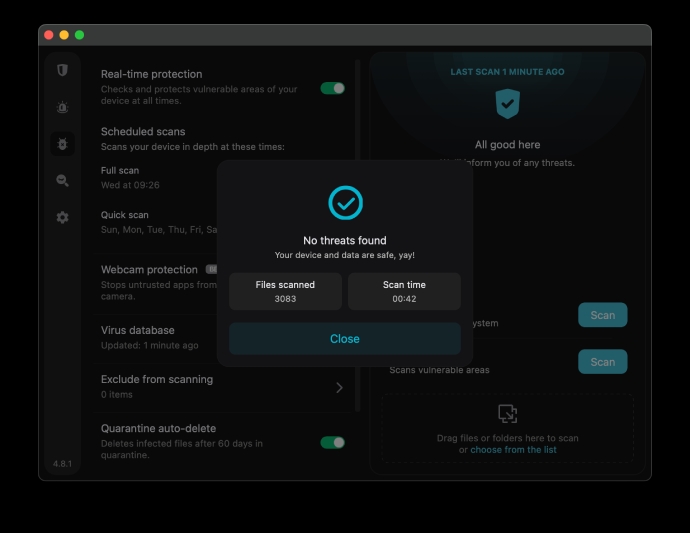
Task: Select the bug antivirus icon in sidebar
Action: tap(62, 144)
